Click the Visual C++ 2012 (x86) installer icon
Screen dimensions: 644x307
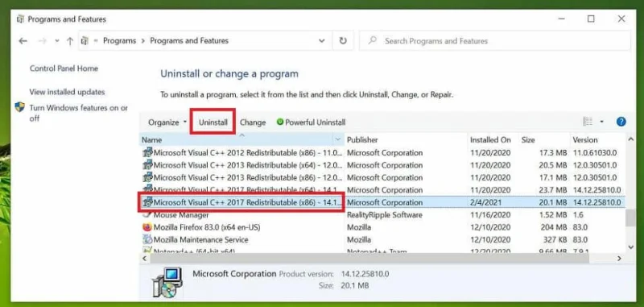[x=147, y=153]
